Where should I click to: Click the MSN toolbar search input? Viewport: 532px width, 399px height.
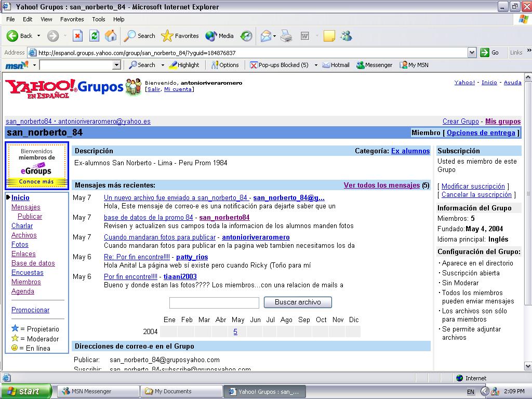tap(76, 65)
